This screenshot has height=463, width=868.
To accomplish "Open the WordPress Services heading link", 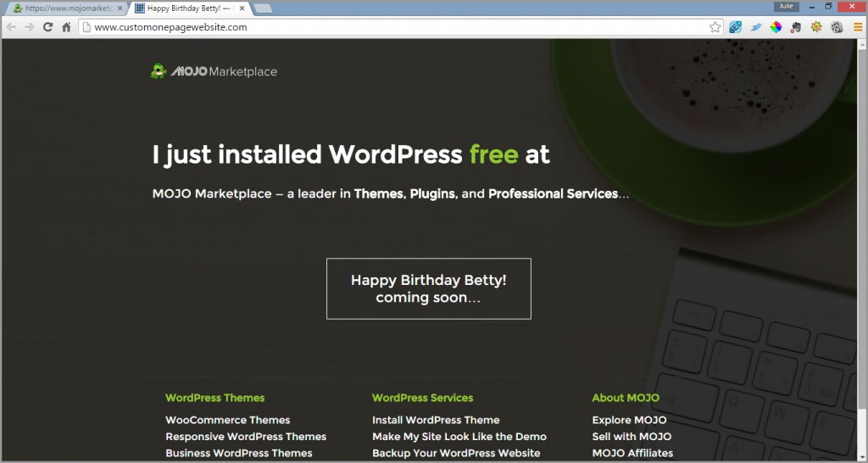I will click(x=422, y=398).
